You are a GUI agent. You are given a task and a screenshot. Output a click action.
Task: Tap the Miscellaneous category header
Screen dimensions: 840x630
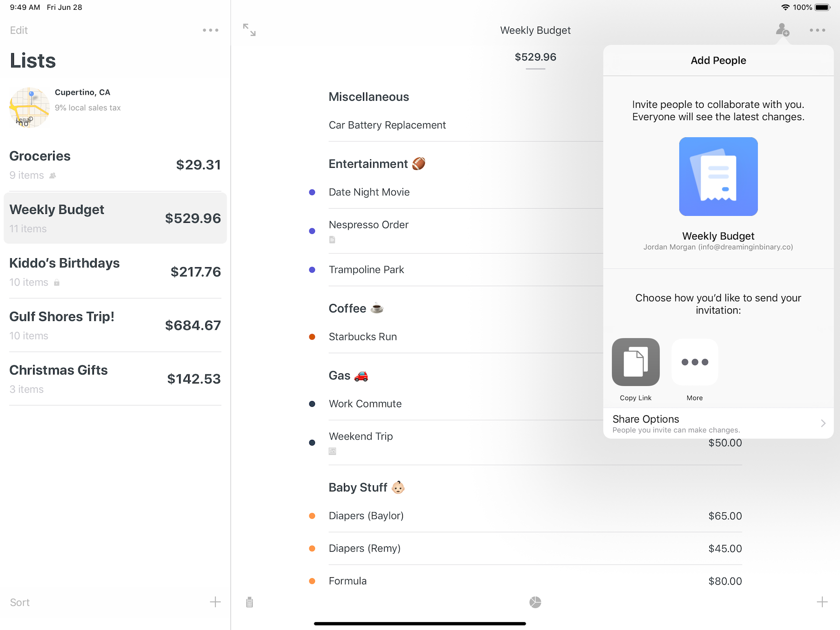tap(369, 97)
